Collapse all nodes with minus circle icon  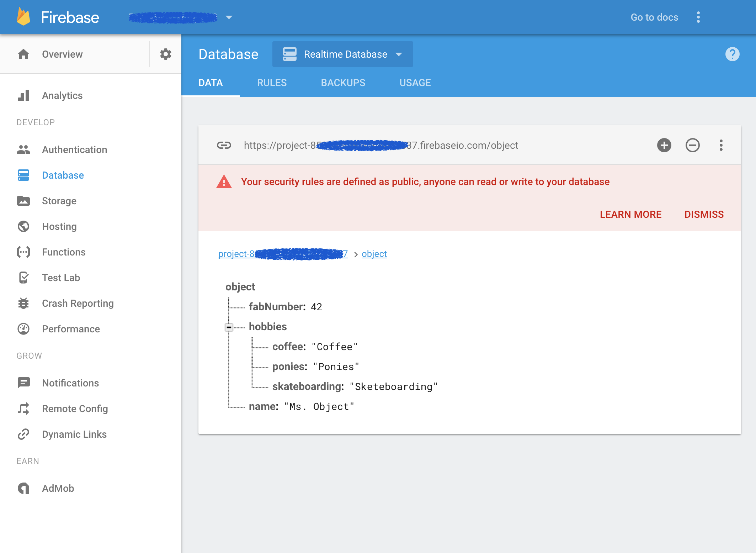[x=693, y=145]
